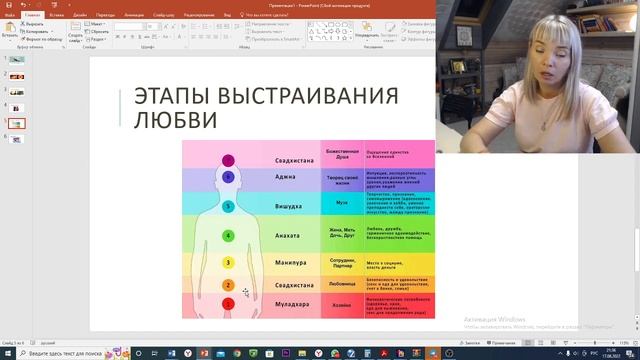This screenshot has width=640, height=360.
Task: Activate the Format Painter (Формат по образцу)
Action: click(41, 39)
